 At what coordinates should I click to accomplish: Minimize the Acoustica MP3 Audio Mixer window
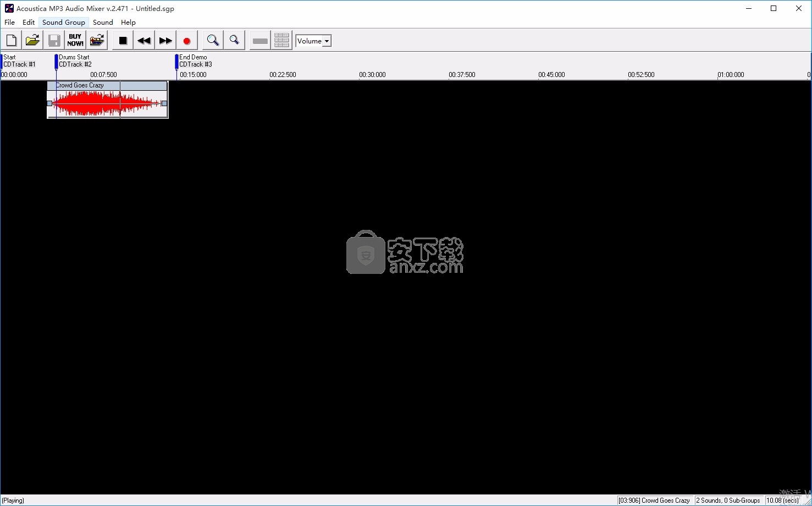(x=749, y=8)
